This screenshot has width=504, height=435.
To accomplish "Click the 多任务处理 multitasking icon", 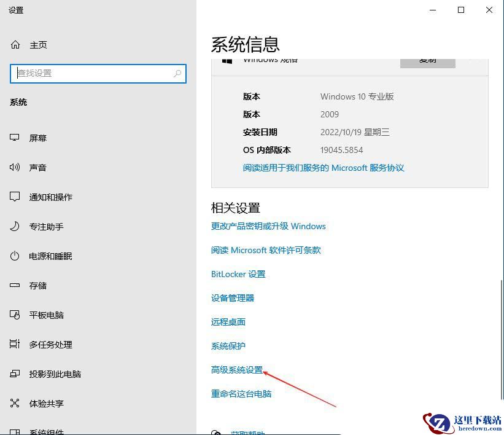I will 15,344.
